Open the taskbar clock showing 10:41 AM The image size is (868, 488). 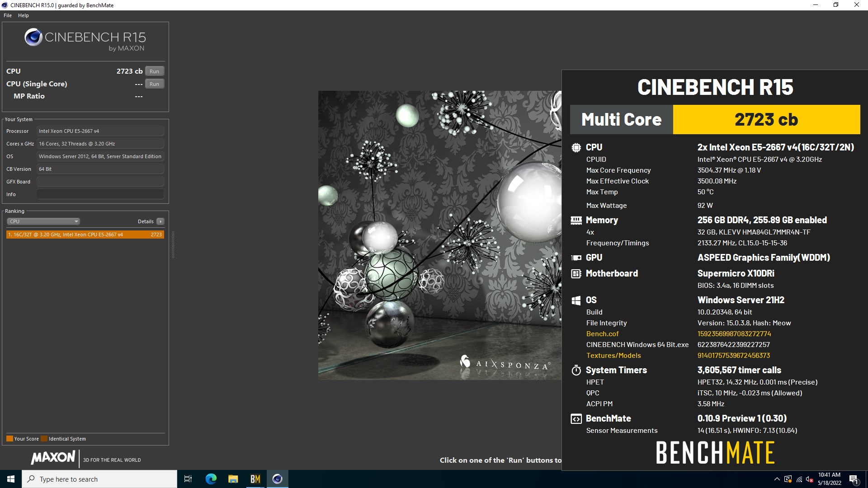829,479
